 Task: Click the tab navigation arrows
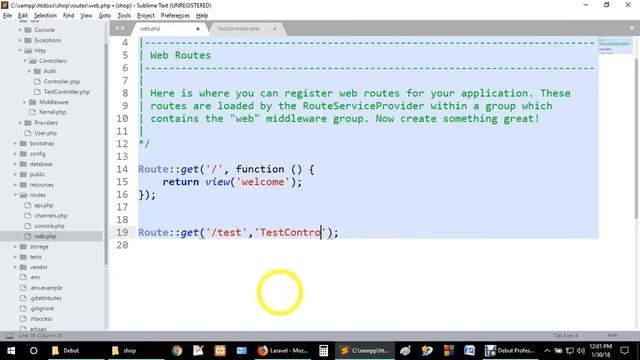[x=120, y=28]
